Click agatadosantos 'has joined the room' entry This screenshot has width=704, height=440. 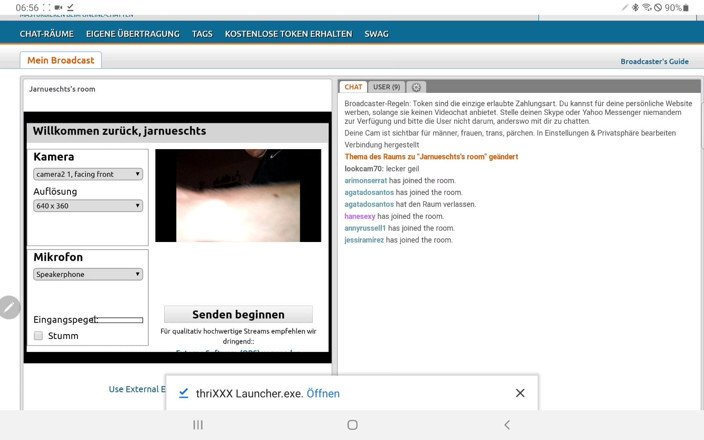coord(403,193)
